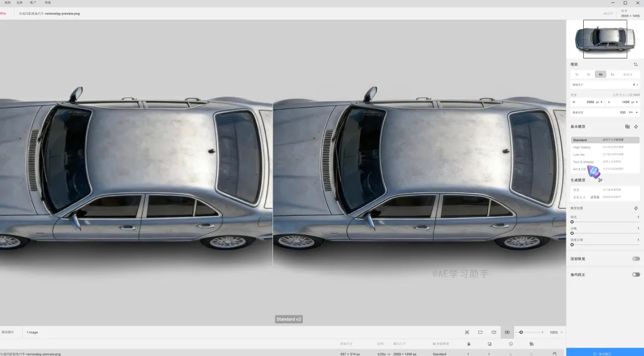The image size is (644, 356).
Task: Adjust the zoom slider handle
Action: [521, 332]
